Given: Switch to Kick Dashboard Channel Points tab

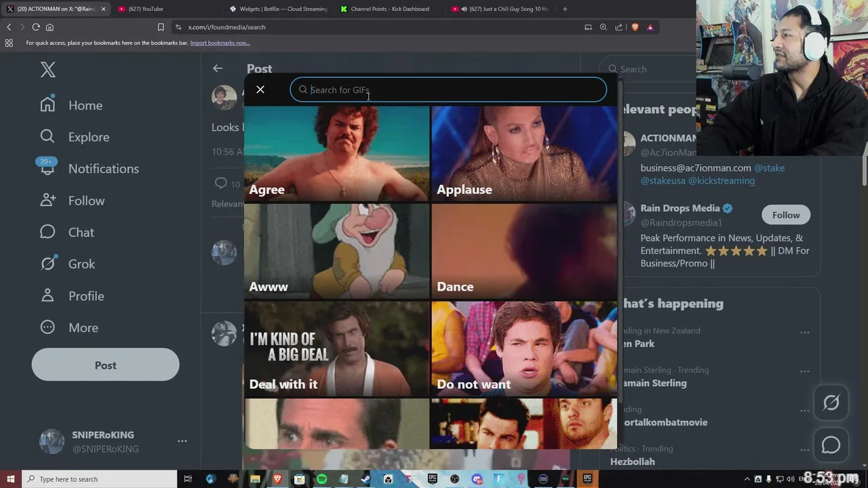Looking at the screenshot, I should pos(389,9).
